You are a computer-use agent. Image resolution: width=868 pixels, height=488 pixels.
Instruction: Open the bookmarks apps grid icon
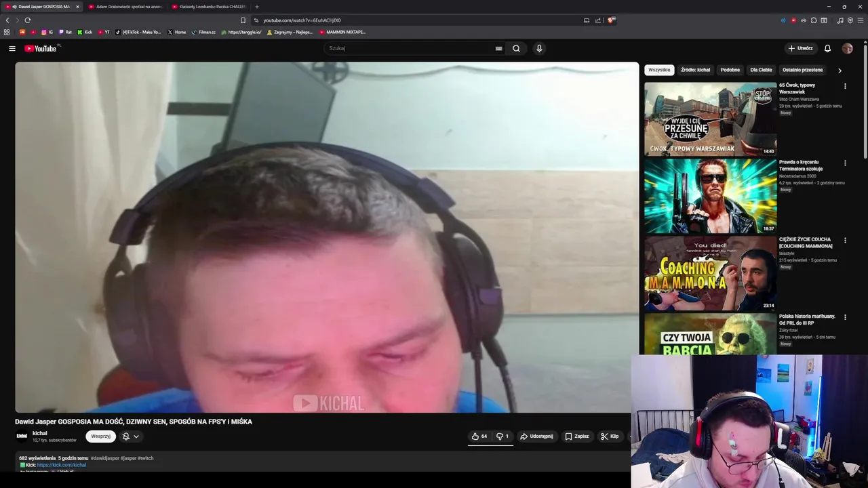pyautogui.click(x=7, y=32)
